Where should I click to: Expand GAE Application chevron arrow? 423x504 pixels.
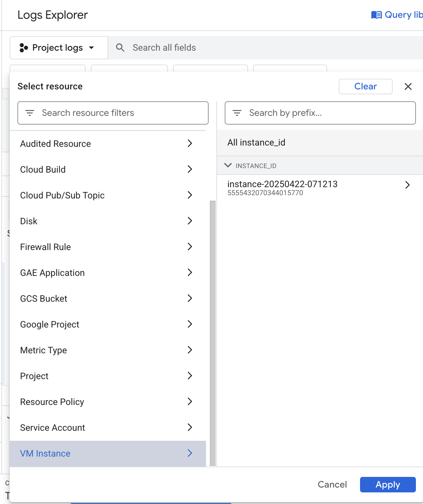click(190, 272)
